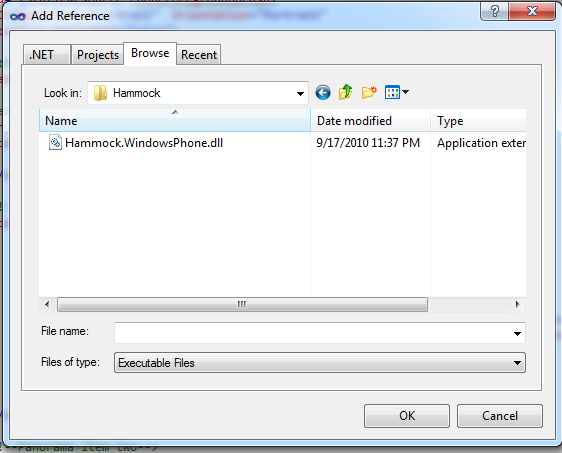Screen dimensions: 562x453
Task: Click the Application exter type cell
Action: click(481, 143)
